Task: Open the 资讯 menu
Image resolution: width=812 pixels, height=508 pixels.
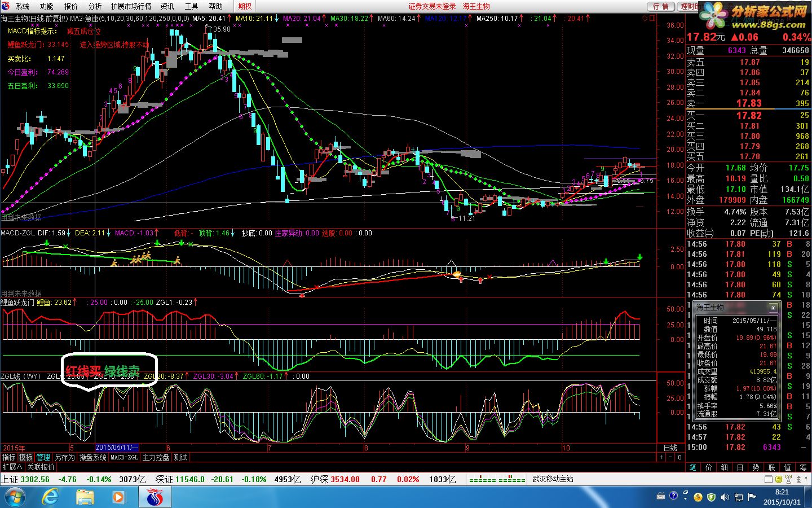Action: click(x=167, y=6)
